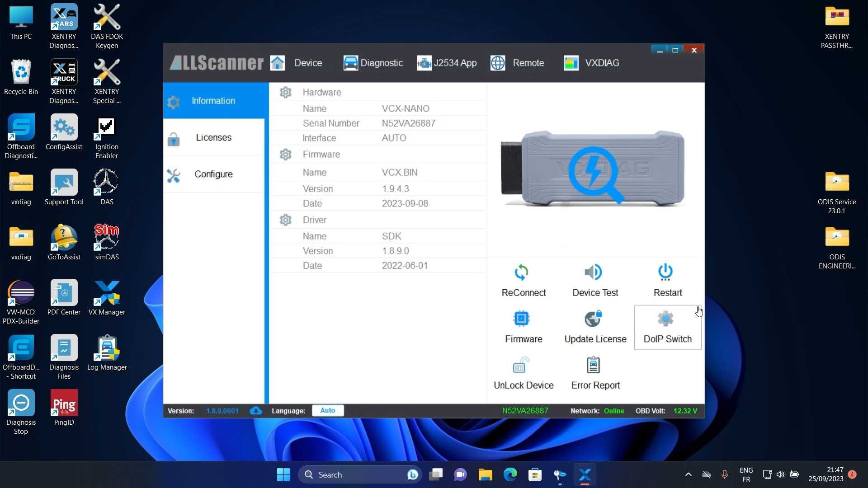Click the version number 1.8.9.0601

click(x=222, y=411)
